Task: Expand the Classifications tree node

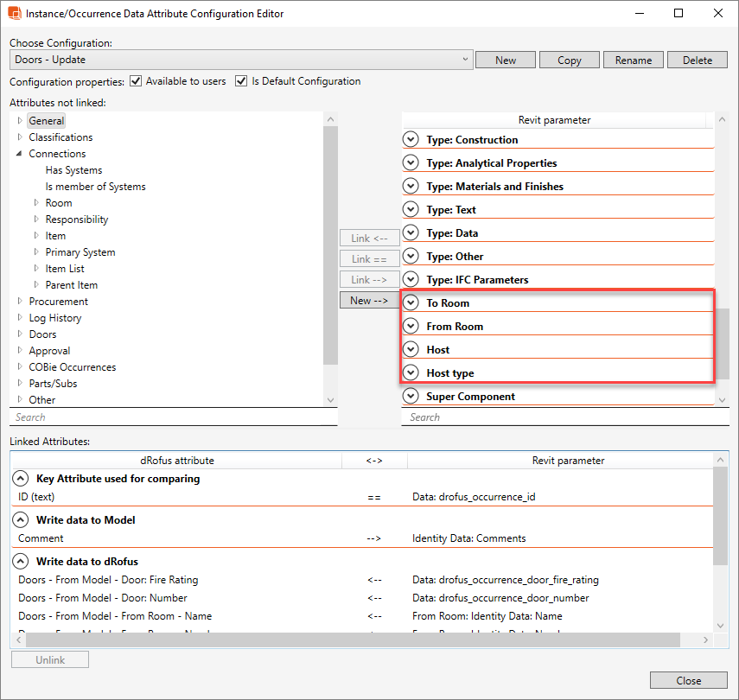Action: [x=20, y=137]
